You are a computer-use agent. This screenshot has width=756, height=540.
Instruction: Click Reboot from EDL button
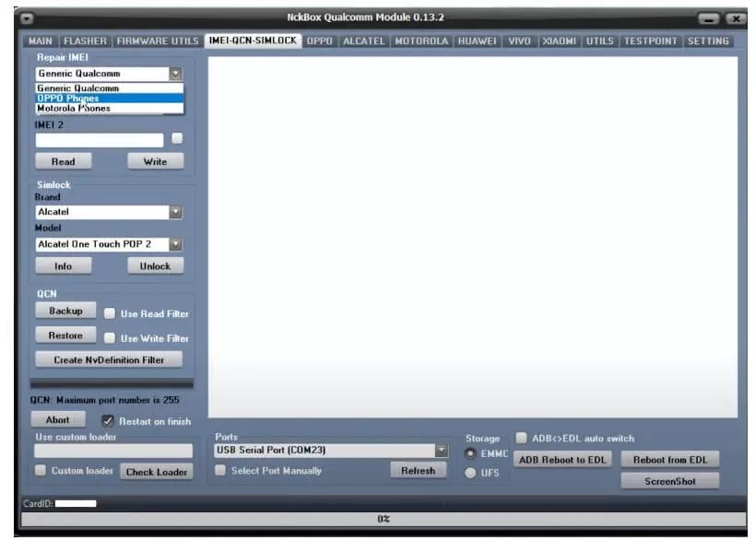pyautogui.click(x=670, y=460)
